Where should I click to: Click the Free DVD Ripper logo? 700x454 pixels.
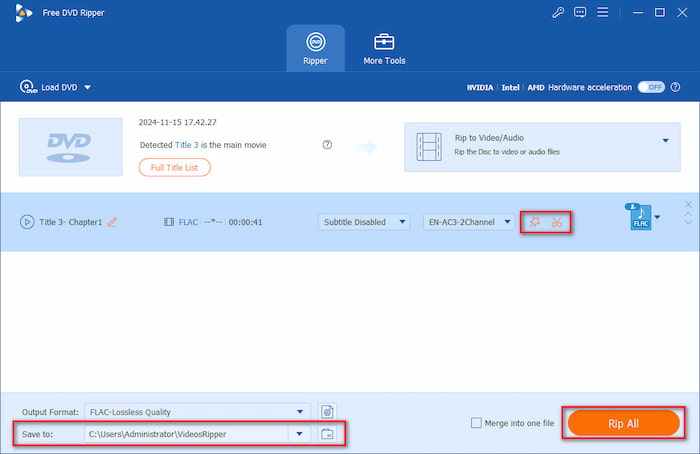click(x=24, y=12)
